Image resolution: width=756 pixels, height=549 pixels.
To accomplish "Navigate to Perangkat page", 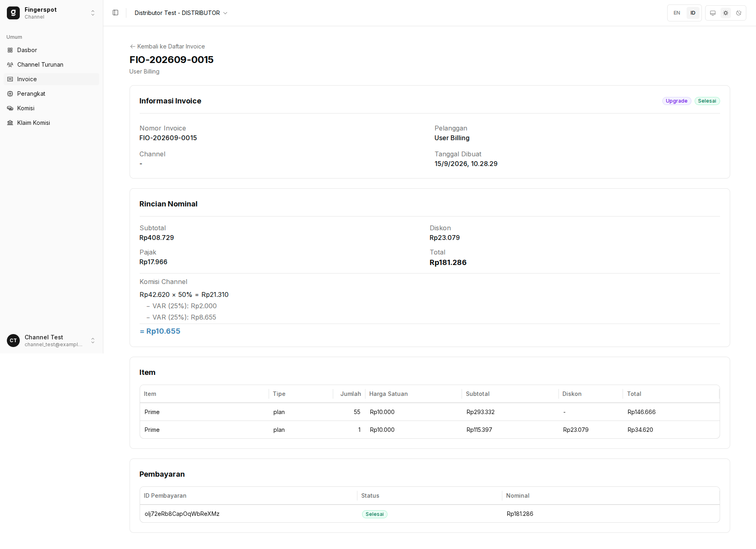I will point(52,94).
